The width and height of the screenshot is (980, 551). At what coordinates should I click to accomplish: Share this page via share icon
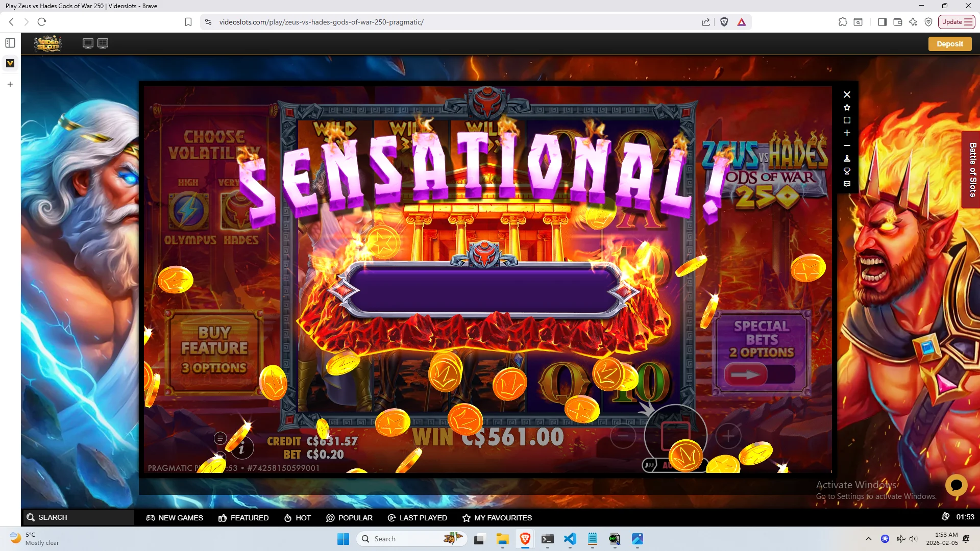[706, 22]
